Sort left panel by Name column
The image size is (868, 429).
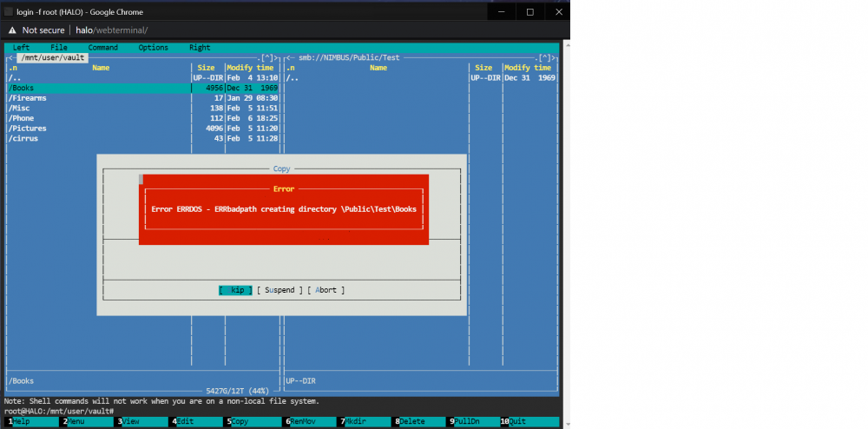(101, 68)
